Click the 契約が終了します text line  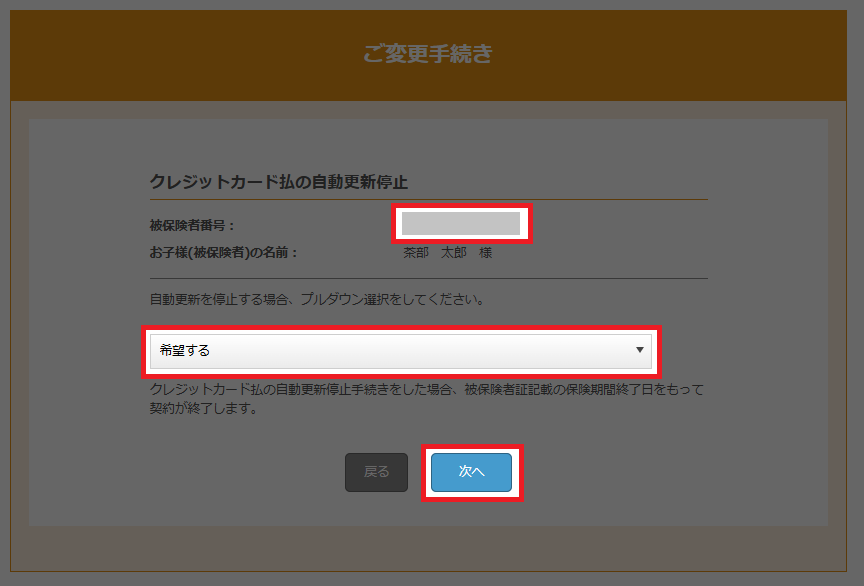[199, 408]
